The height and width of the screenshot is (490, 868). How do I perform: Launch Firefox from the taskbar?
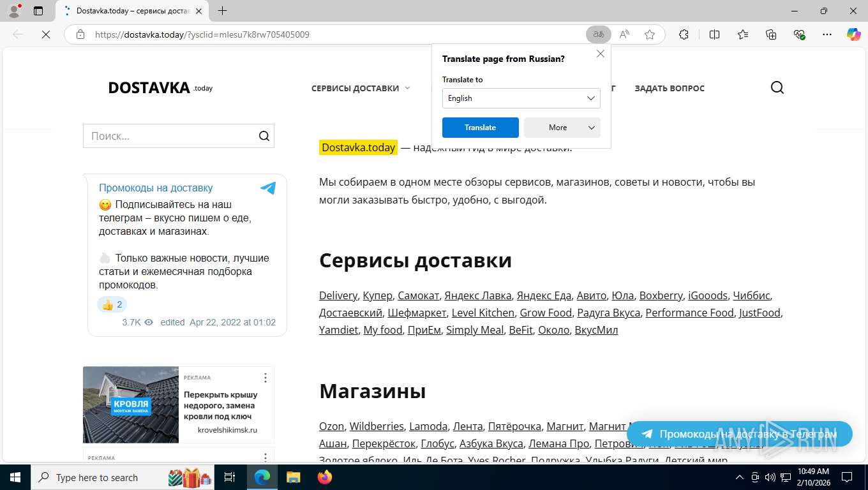tap(325, 477)
